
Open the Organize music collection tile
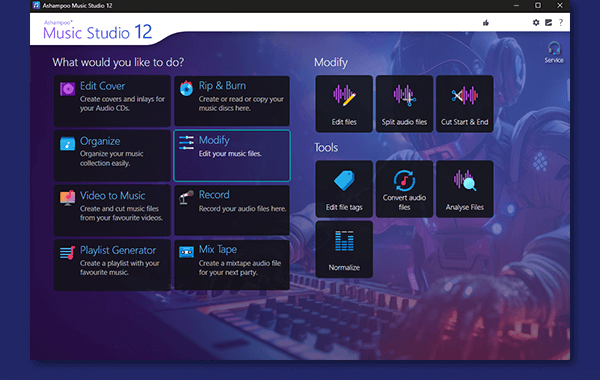(112, 156)
